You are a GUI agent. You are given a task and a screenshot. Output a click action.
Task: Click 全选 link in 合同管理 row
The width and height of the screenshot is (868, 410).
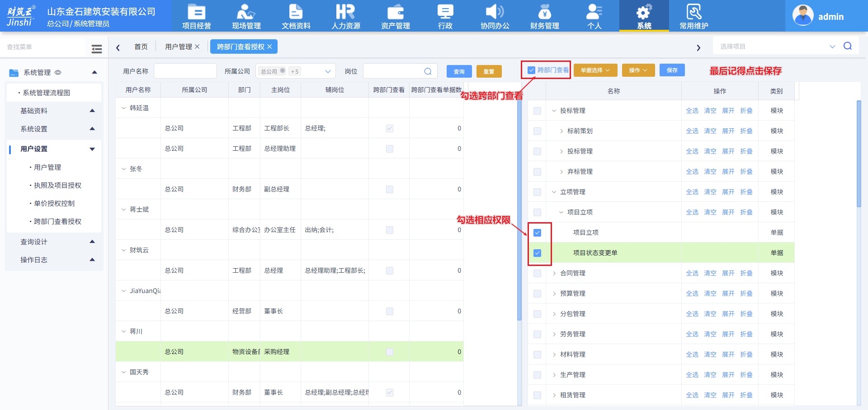tap(692, 273)
